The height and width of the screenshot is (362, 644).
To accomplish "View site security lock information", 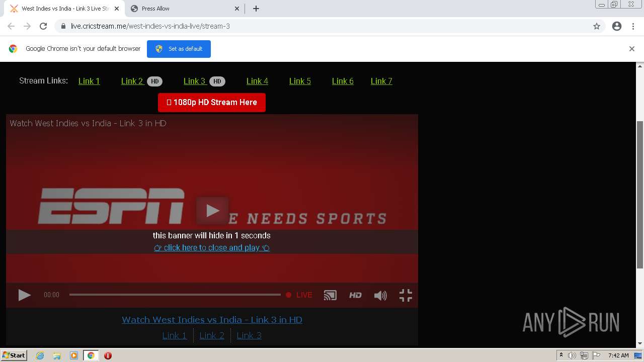I will (x=63, y=26).
